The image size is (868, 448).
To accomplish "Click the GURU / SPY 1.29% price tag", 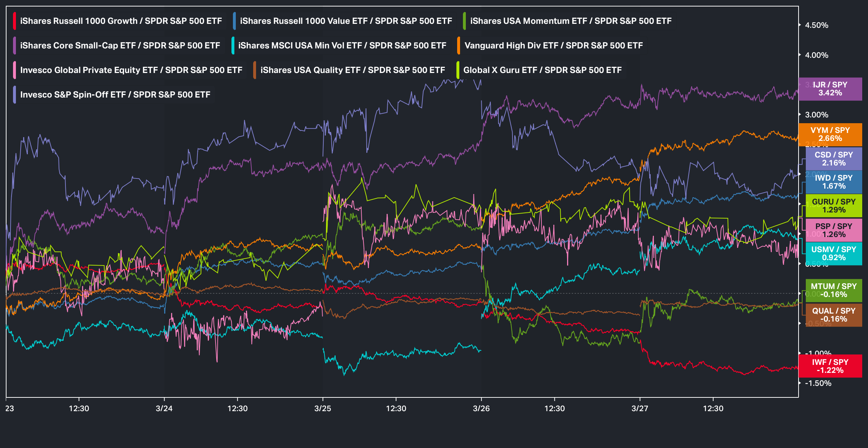I will tap(834, 206).
